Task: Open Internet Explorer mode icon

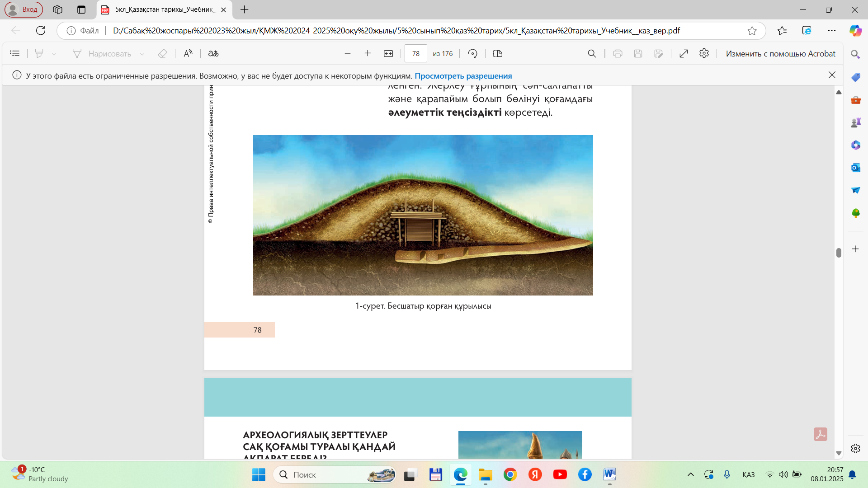Action: (x=807, y=30)
